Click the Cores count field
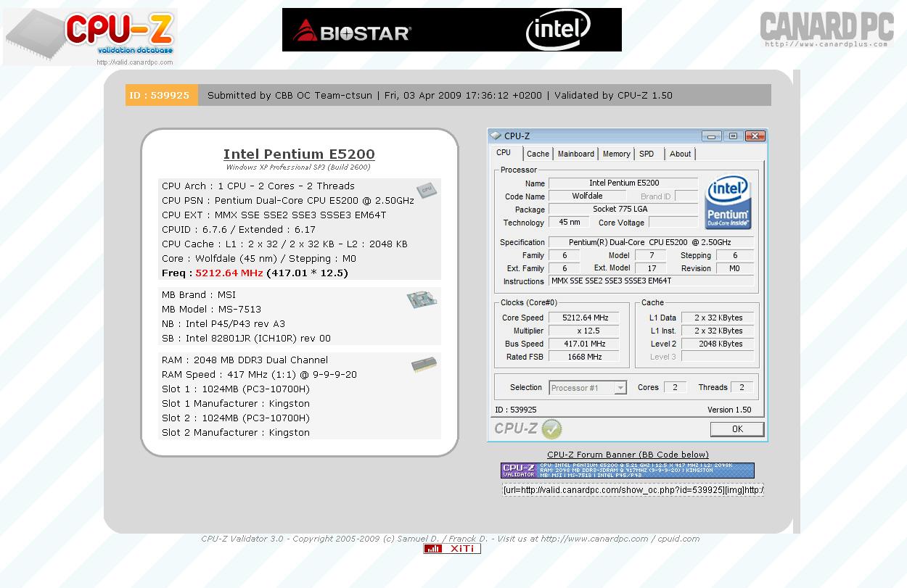907x588 pixels. [x=675, y=388]
